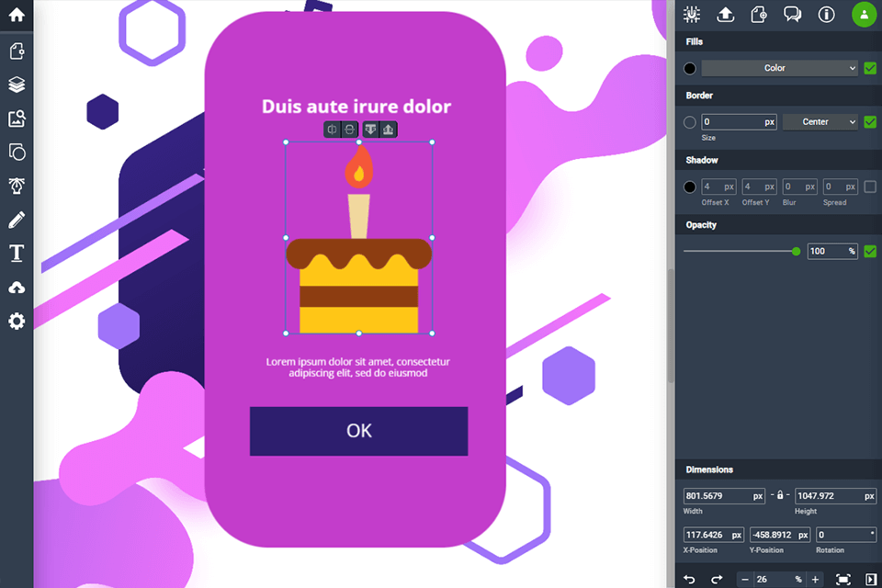
Task: Pick the black Fills color swatch
Action: [x=690, y=69]
